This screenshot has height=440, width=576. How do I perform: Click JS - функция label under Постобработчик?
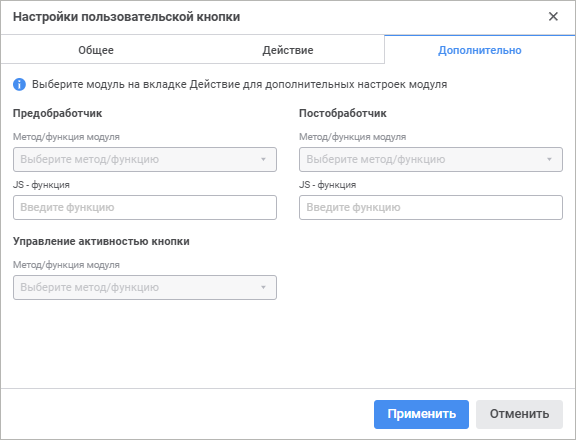point(327,184)
